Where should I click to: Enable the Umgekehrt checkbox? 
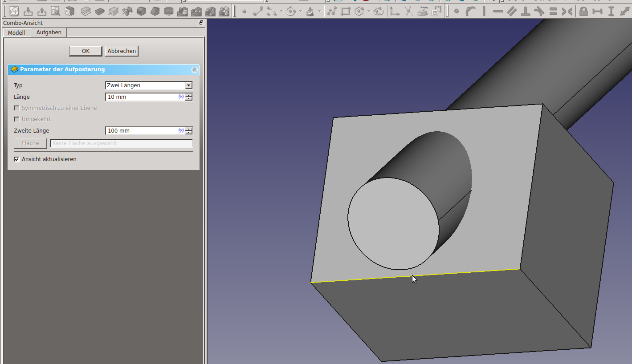[17, 119]
